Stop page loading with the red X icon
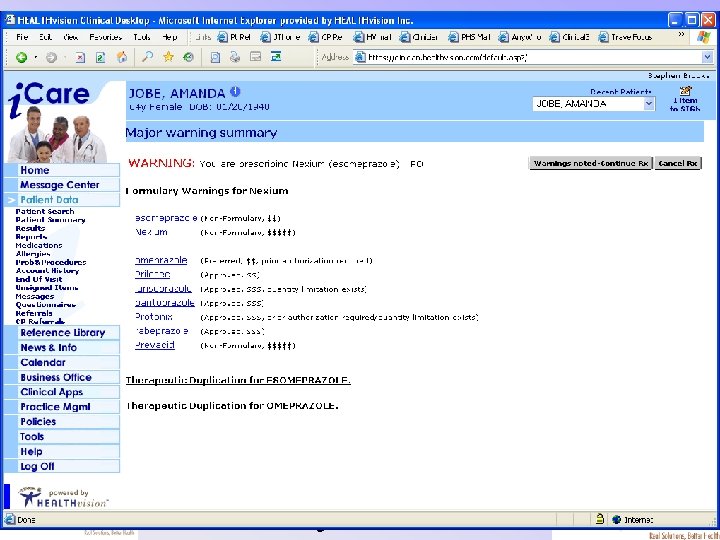 [x=80, y=57]
